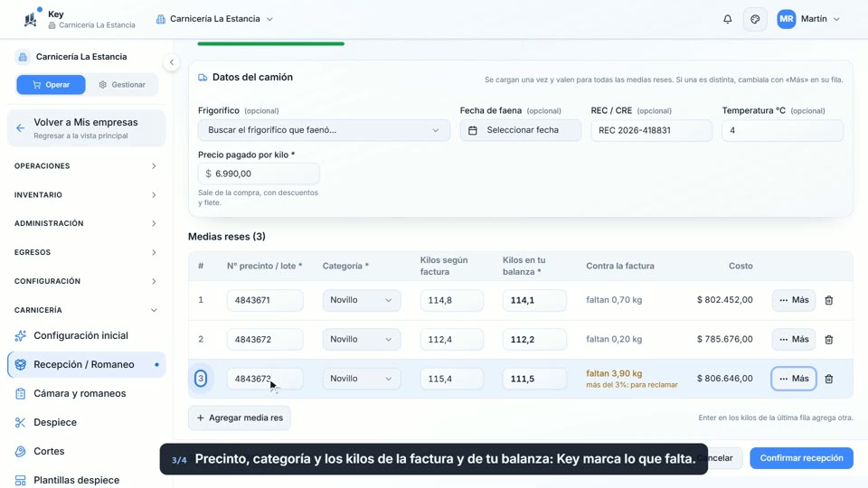Open Categoría dropdown for row 4843673

[362, 379]
